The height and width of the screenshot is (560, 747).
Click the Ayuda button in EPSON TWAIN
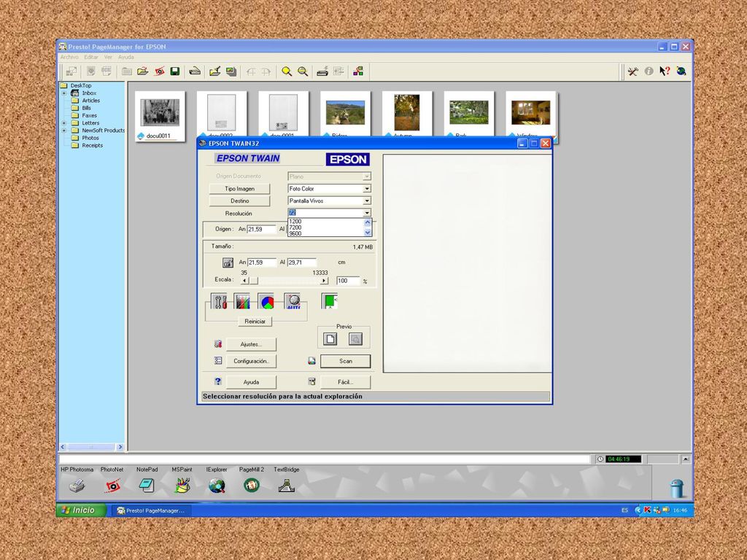coord(251,382)
